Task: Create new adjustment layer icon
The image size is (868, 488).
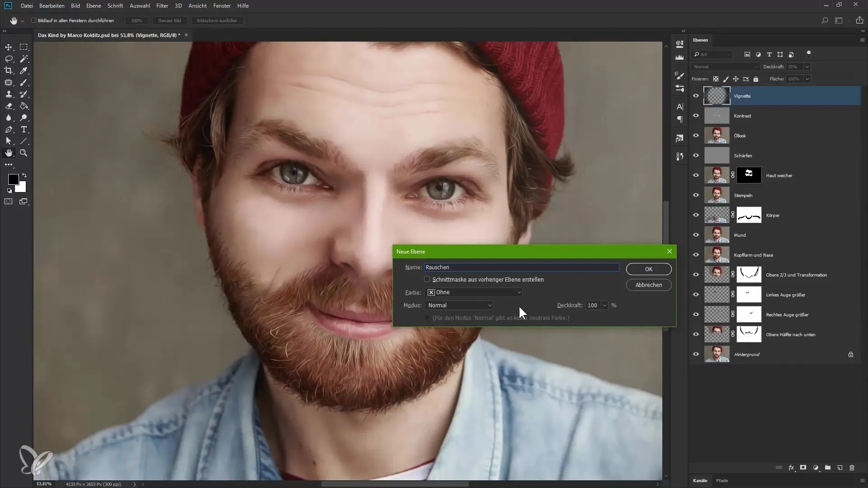Action: point(816,468)
